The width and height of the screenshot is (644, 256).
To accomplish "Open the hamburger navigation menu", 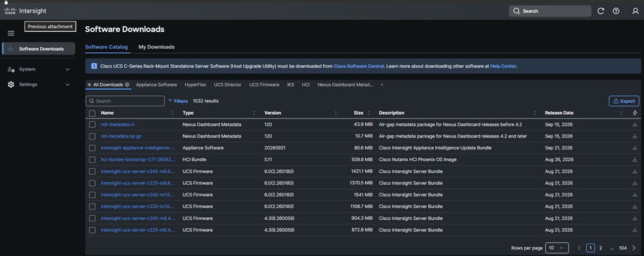I will [x=11, y=34].
